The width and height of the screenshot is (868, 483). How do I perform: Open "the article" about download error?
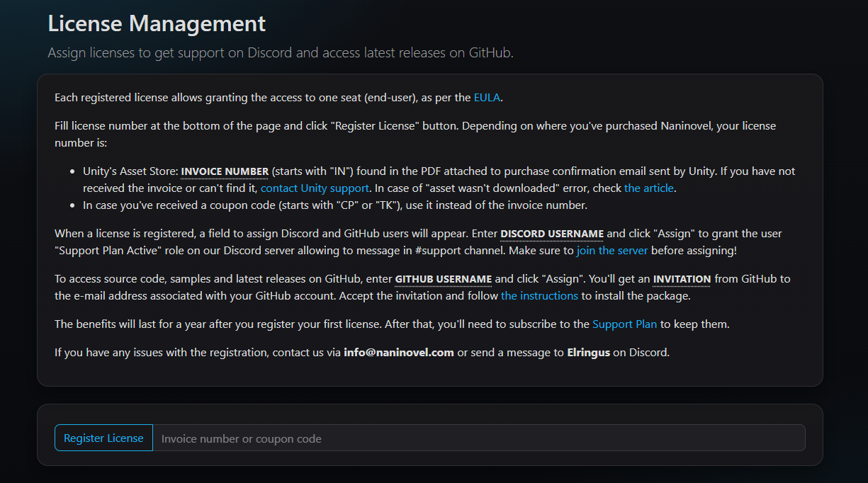[x=649, y=188]
